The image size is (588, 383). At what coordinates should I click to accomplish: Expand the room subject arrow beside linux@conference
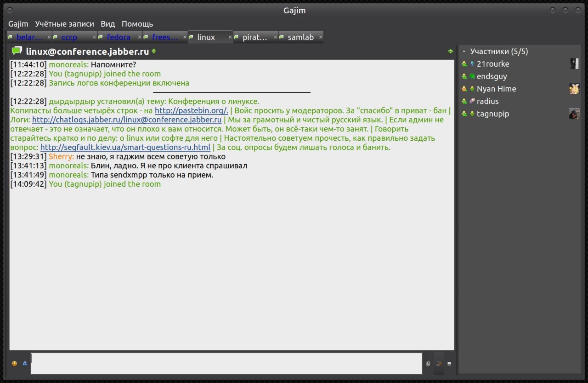154,51
